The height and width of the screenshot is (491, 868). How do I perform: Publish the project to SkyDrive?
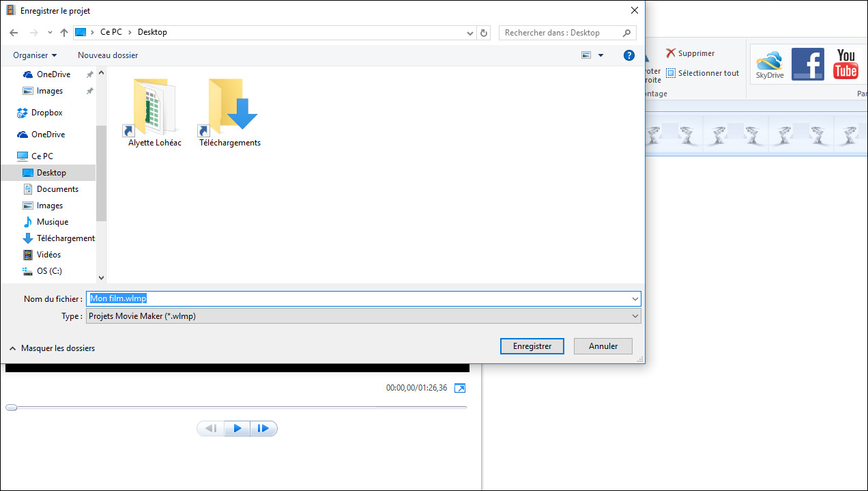[770, 64]
